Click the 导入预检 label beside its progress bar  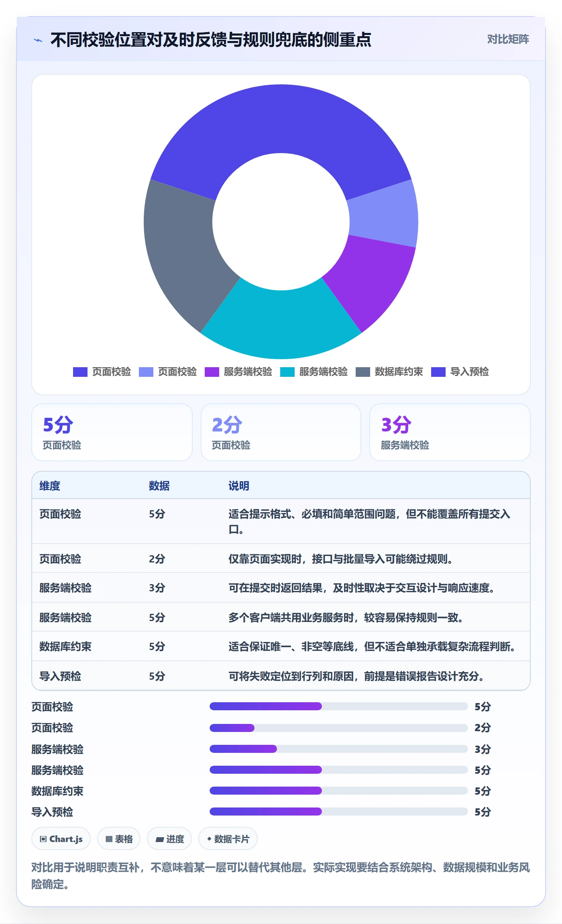[x=52, y=812]
